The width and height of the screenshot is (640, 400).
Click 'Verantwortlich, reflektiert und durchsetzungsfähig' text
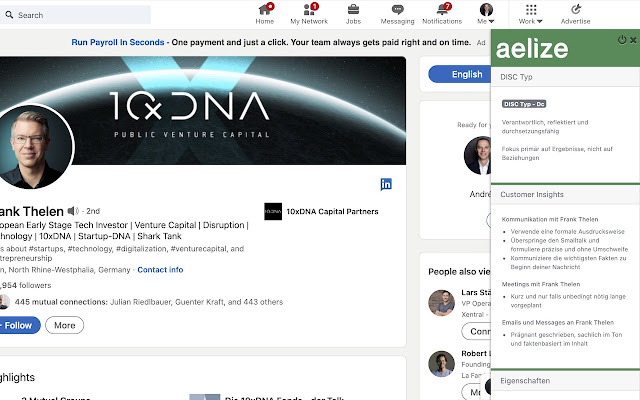tap(545, 127)
